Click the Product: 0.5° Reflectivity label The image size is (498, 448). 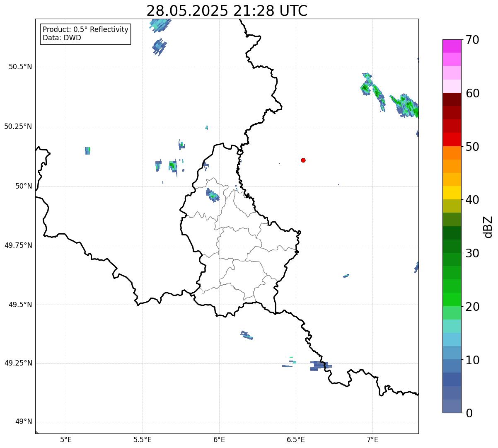pos(85,30)
